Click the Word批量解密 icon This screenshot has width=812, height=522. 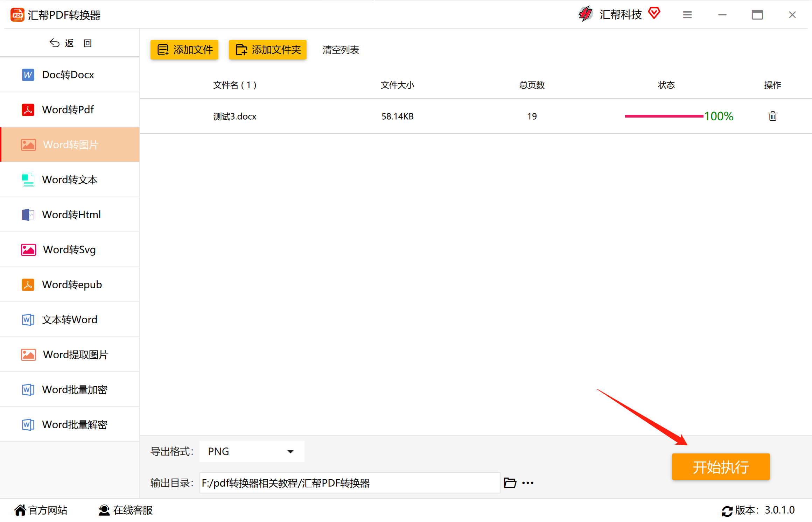[28, 424]
